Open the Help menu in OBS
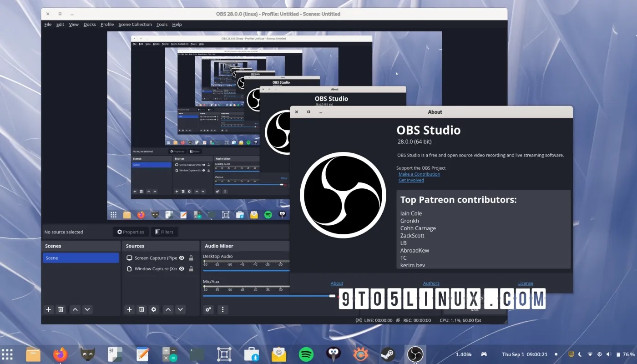 tap(177, 25)
